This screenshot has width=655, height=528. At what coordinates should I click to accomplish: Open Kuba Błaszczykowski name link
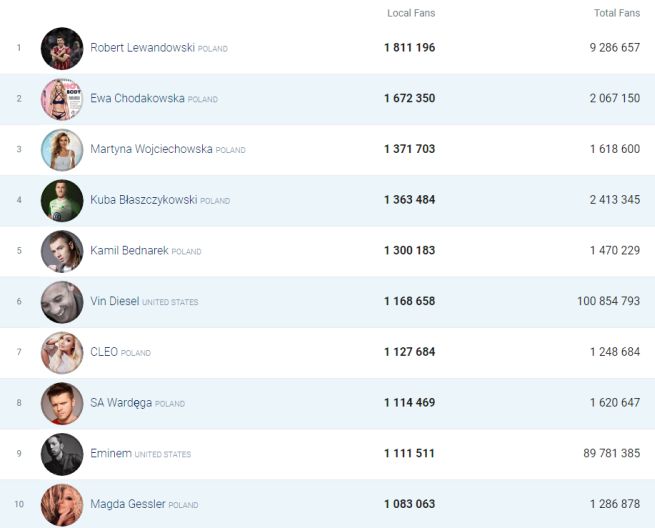(x=143, y=200)
